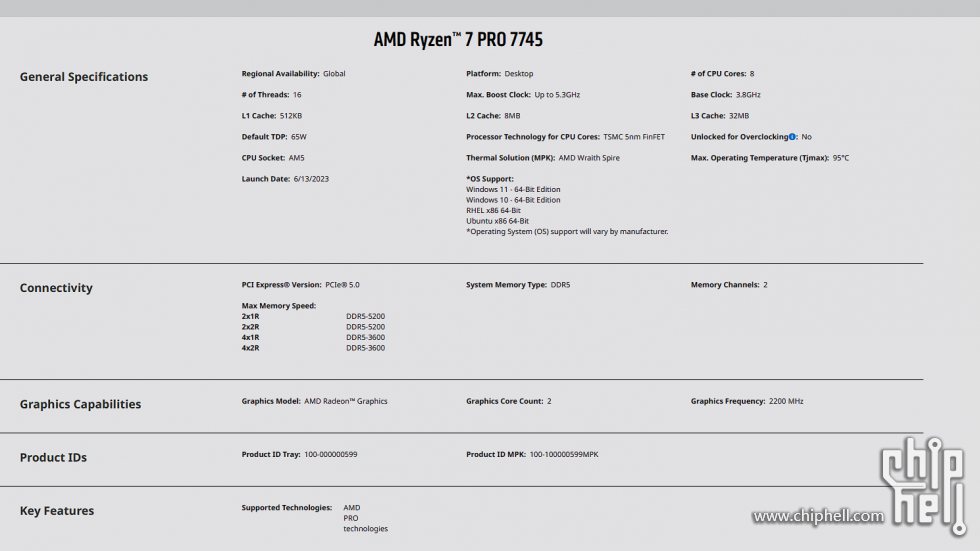
Task: Click System Memory Type value DDR5
Action: 560,285
